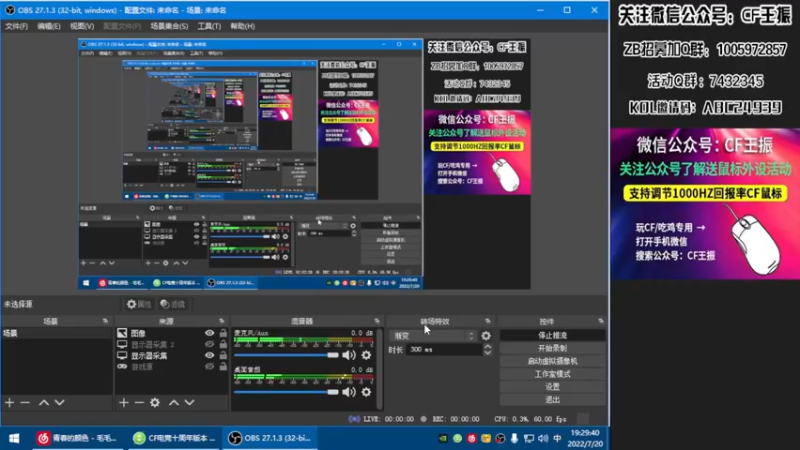Open taskbar clock showing 19:29:40
Image resolution: width=800 pixels, height=450 pixels.
(585, 438)
